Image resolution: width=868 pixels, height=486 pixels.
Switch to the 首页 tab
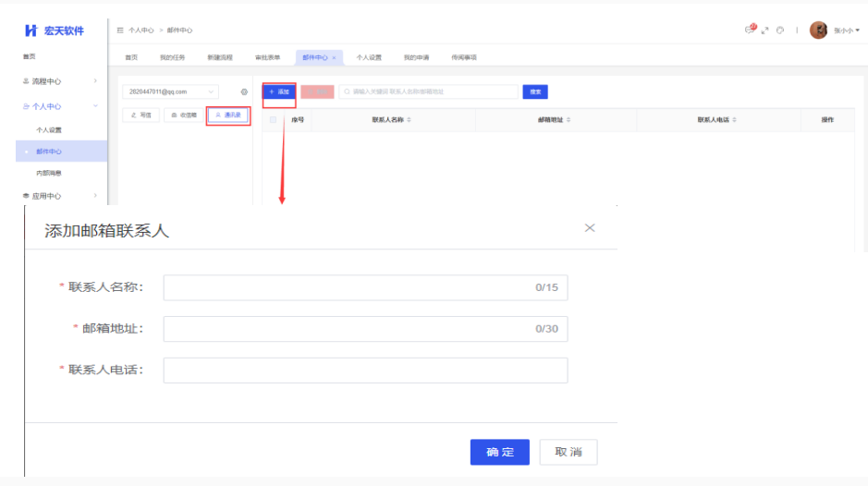point(131,57)
